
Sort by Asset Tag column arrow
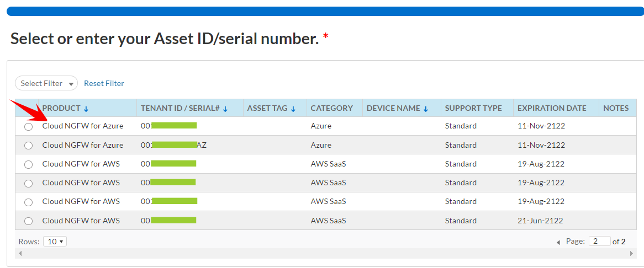293,109
